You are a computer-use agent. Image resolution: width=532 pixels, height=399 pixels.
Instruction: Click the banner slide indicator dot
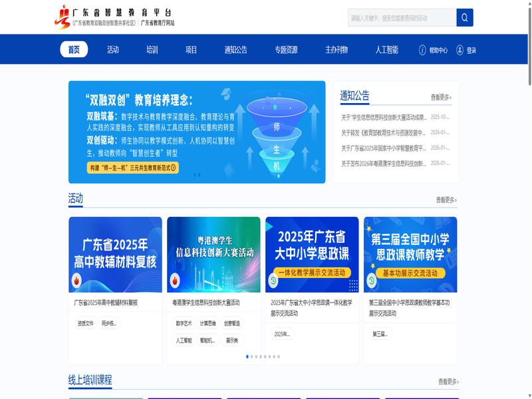pyautogui.click(x=195, y=175)
